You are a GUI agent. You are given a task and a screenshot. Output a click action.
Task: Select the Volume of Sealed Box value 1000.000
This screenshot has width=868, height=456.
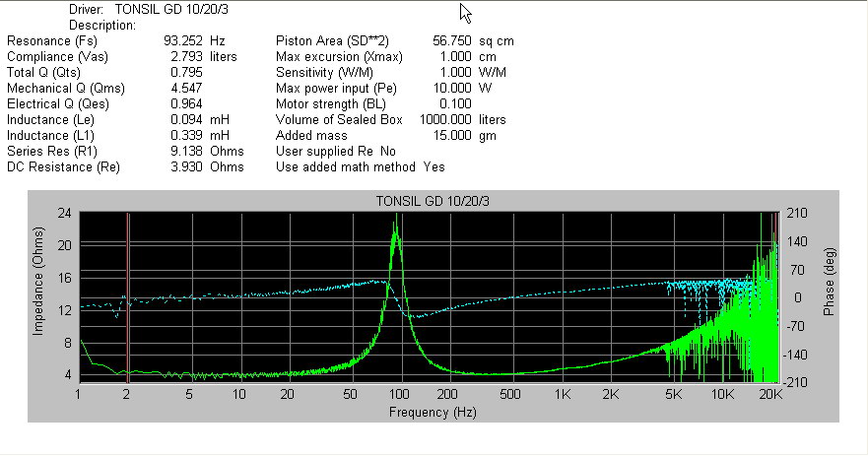tap(445, 119)
